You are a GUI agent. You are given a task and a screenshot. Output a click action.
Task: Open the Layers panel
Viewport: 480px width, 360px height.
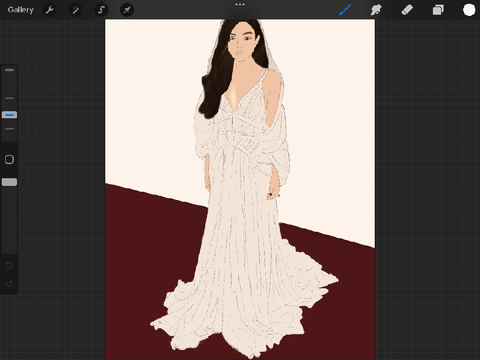click(x=438, y=10)
